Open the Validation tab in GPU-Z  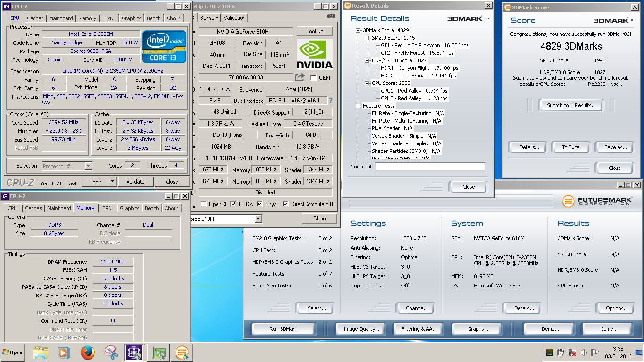pyautogui.click(x=234, y=18)
